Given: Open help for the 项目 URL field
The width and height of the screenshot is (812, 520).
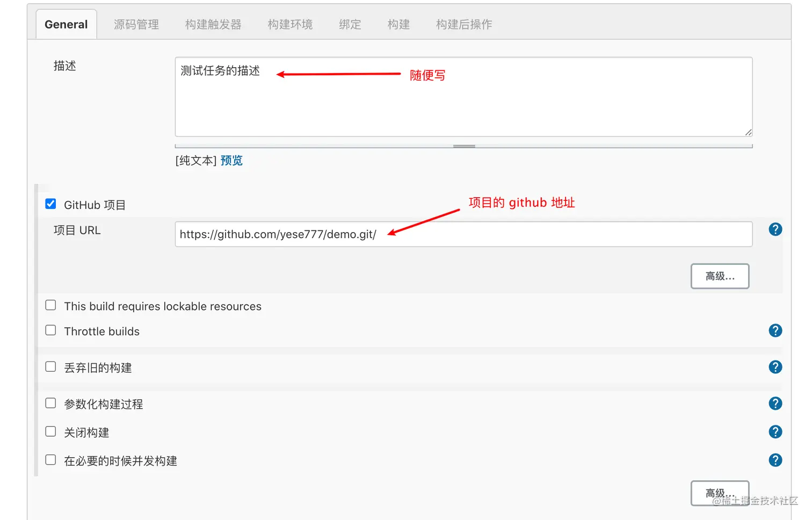Looking at the screenshot, I should click(775, 229).
